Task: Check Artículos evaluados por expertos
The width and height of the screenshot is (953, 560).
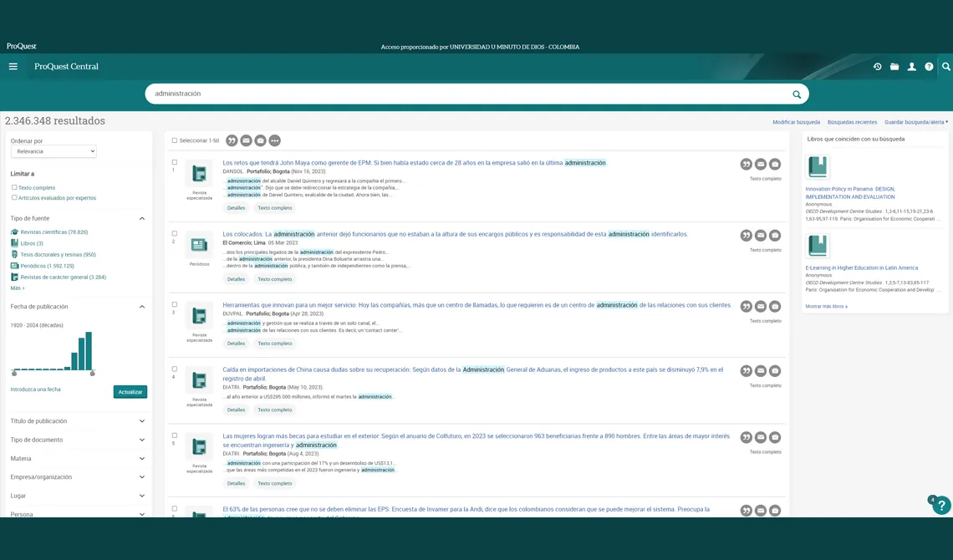Action: [x=14, y=197]
